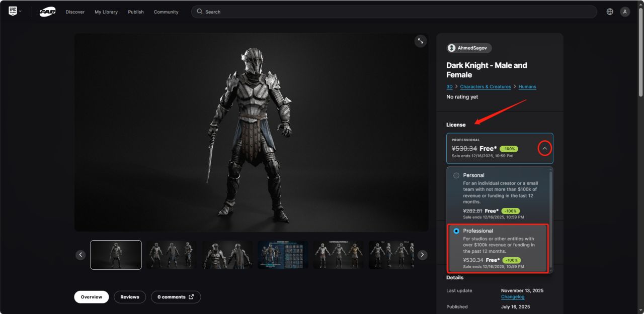
Task: Open the Discover menu
Action: coord(75,12)
